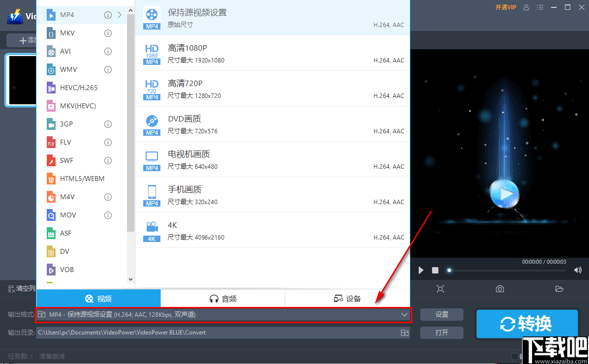Open the user account icon in titlebar
This screenshot has height=364, width=589.
[526, 7]
